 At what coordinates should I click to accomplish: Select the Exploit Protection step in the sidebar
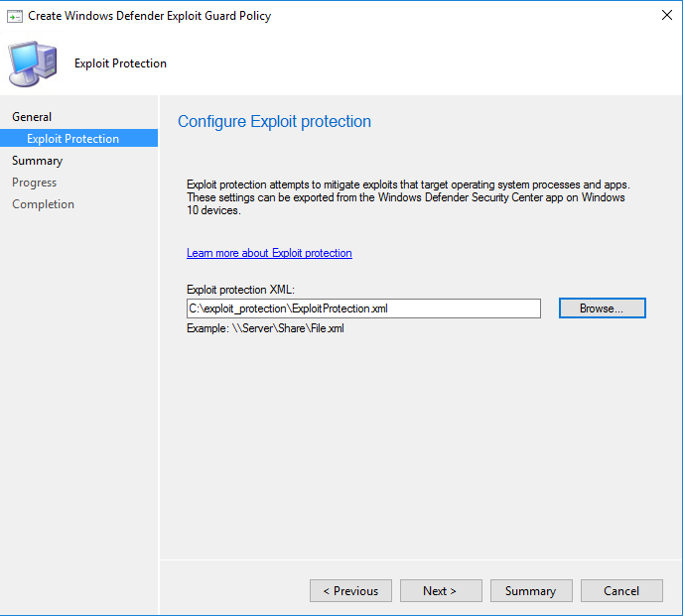tap(72, 139)
